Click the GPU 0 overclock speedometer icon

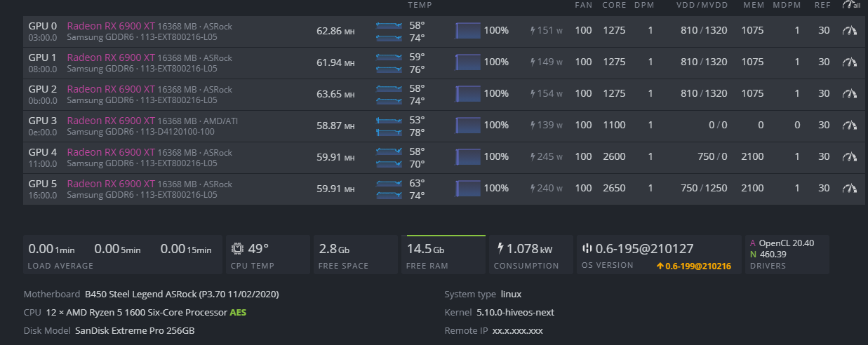[x=850, y=31]
